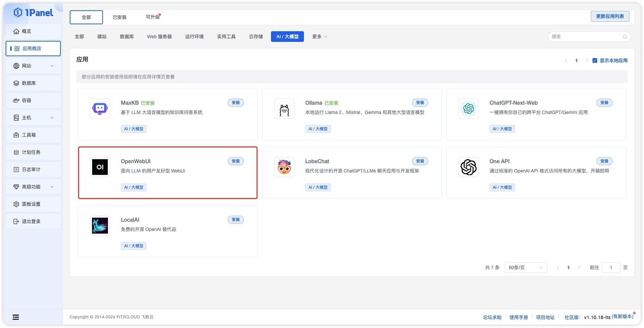
Task: Click the search magnifier icon
Action: pyautogui.click(x=625, y=37)
